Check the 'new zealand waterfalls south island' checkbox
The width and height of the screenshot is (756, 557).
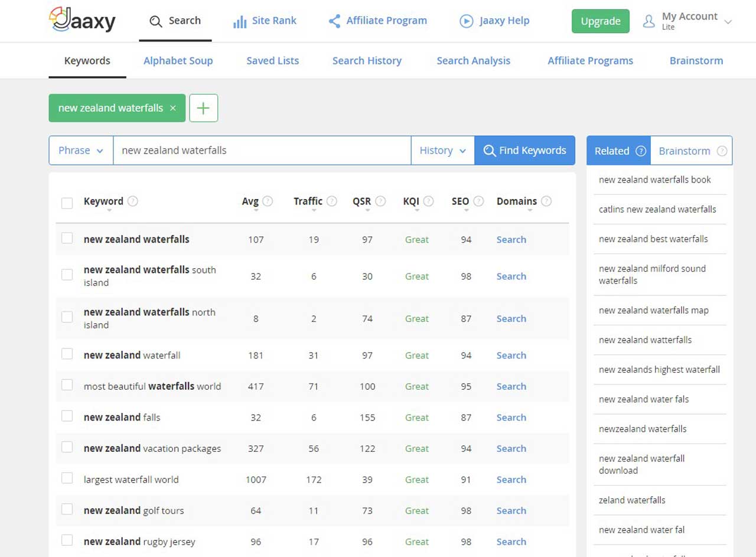click(x=67, y=275)
